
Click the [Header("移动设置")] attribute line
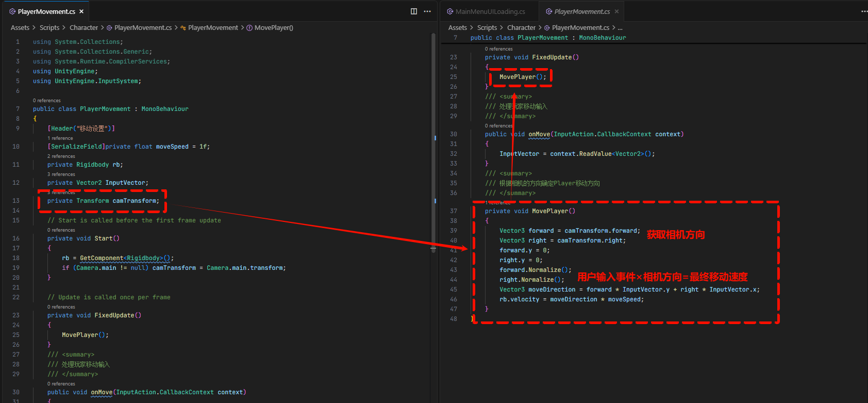tap(81, 128)
